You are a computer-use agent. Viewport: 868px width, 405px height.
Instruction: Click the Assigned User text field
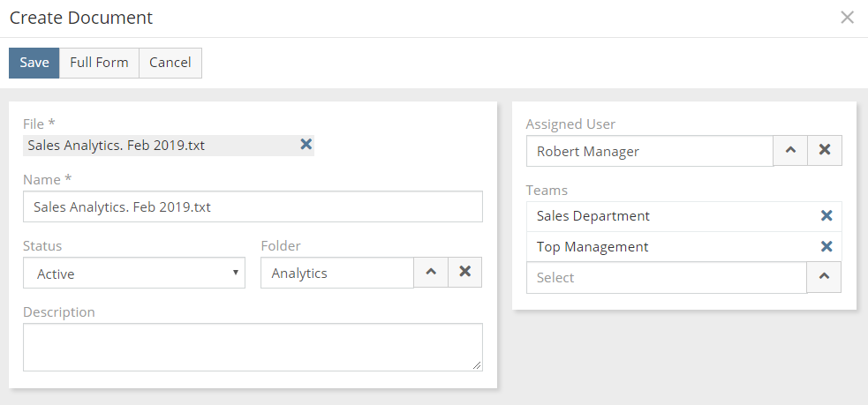pyautogui.click(x=649, y=151)
